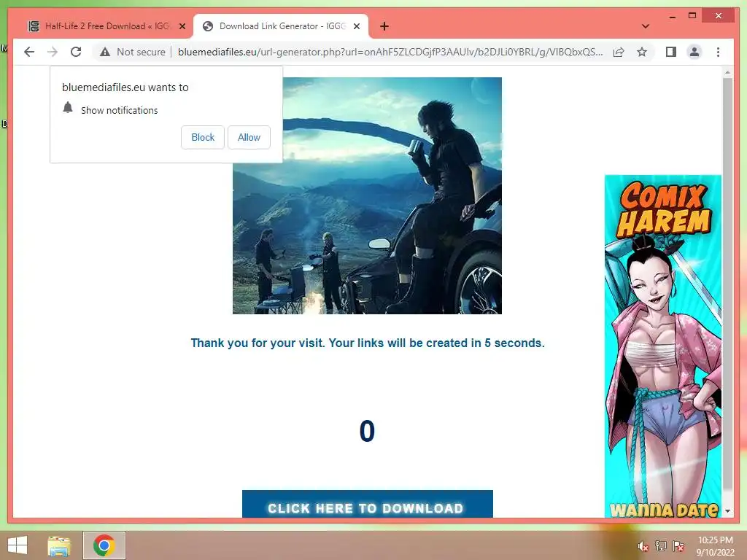747x560 pixels.
Task: Open the Not secure site info
Action: (x=133, y=52)
